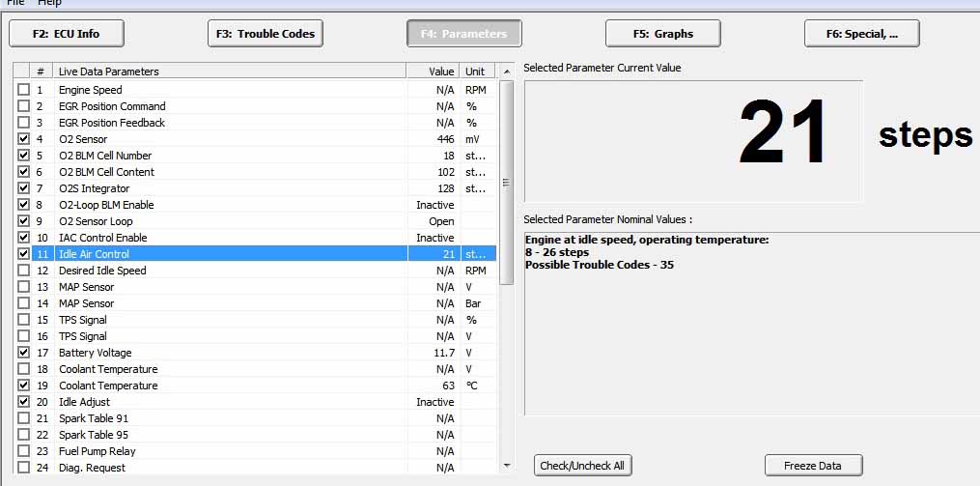
Task: Uncheck the Idle Adjust checkbox
Action: 23,402
